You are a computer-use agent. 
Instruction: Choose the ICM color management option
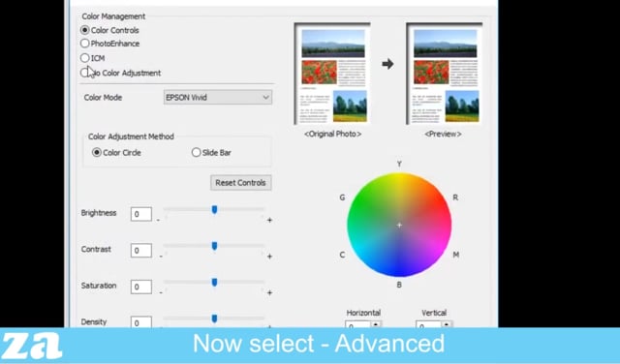coord(84,58)
